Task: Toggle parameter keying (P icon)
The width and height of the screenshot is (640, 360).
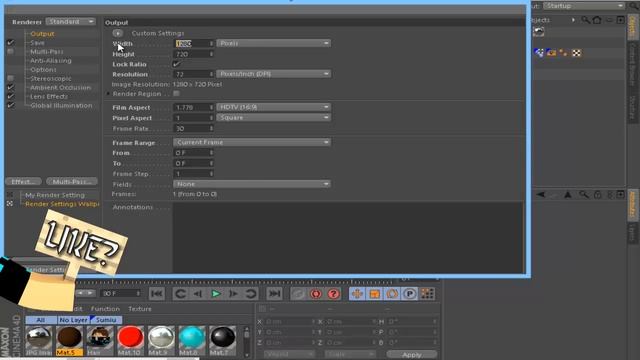Action: tap(410, 294)
